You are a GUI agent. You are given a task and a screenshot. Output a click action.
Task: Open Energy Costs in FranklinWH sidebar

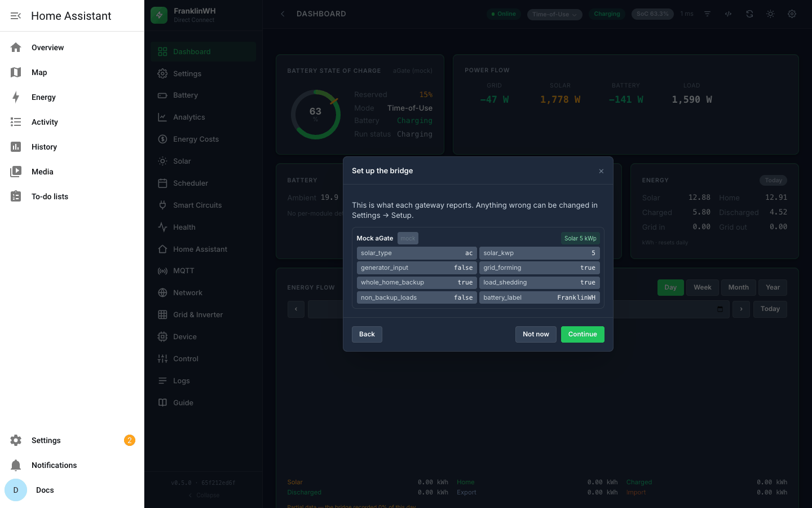click(203, 139)
